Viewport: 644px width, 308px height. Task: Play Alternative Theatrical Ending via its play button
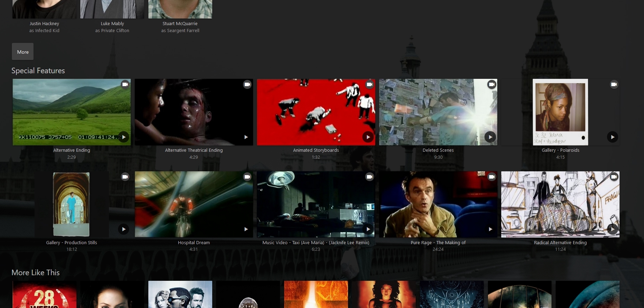[x=246, y=137]
